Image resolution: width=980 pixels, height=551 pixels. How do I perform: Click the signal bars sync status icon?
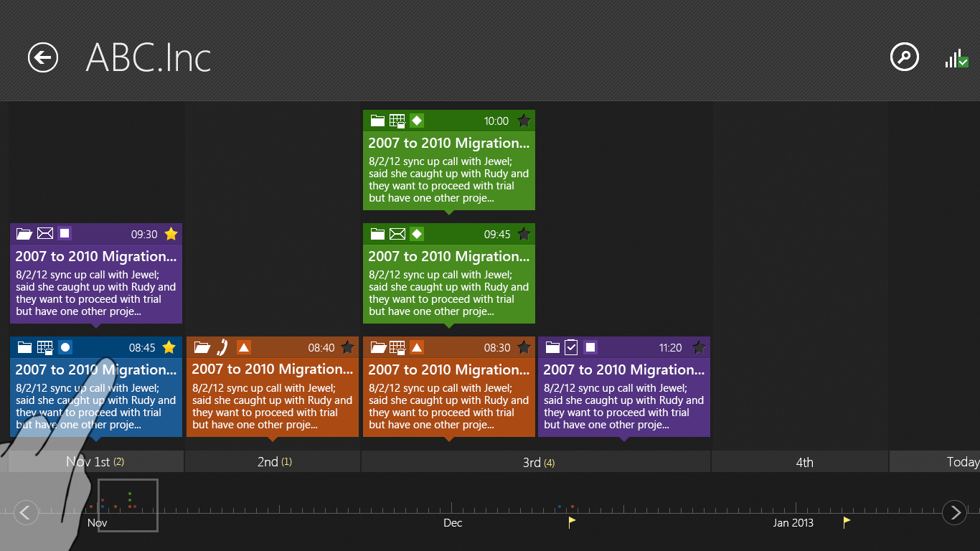(x=956, y=59)
